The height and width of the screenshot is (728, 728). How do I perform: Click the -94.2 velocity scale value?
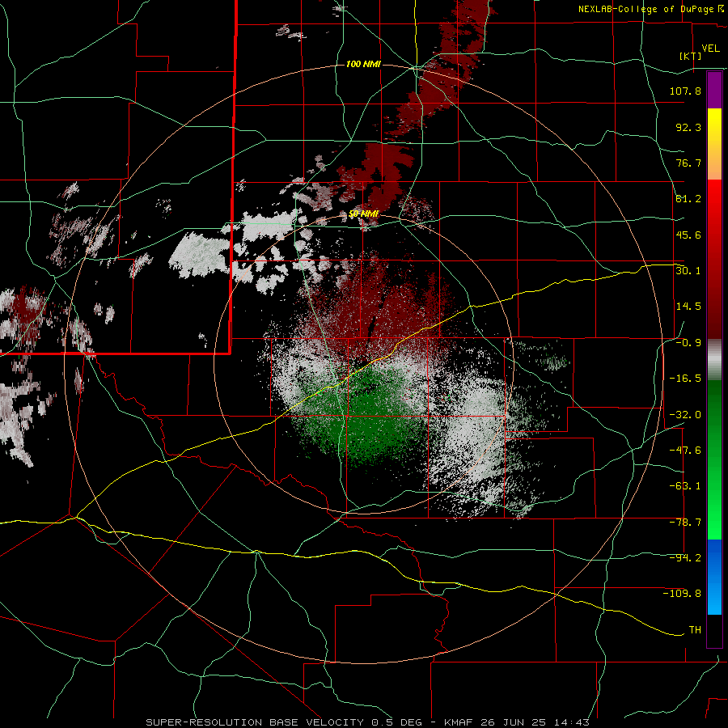[685, 558]
